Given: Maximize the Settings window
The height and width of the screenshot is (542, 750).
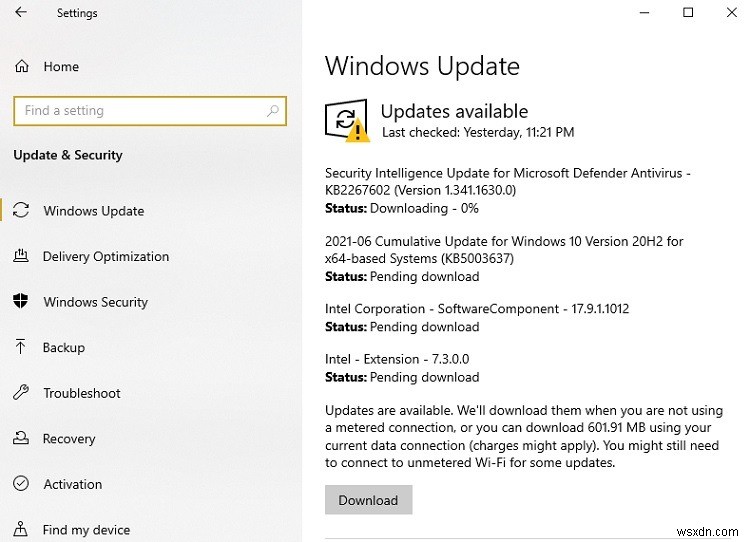Looking at the screenshot, I should coord(688,12).
